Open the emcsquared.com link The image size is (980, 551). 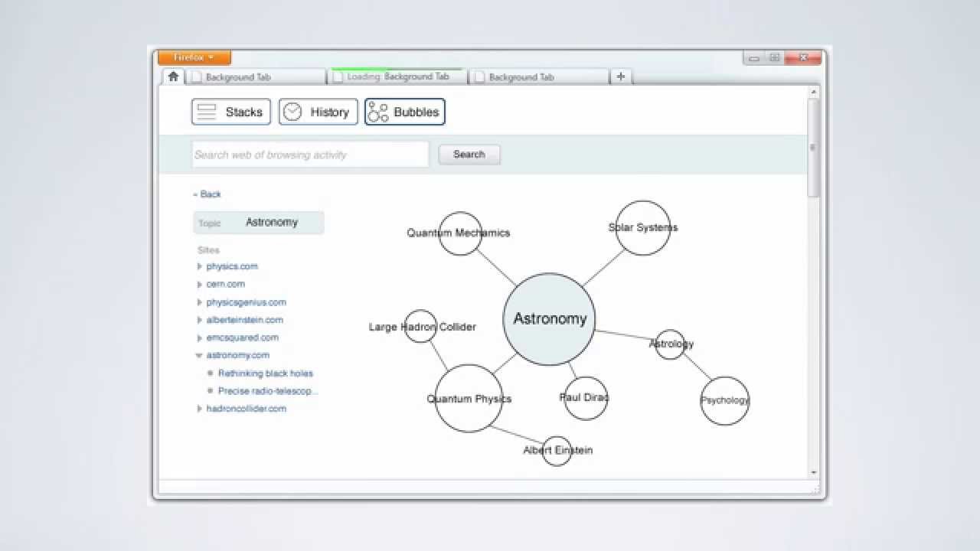tap(243, 337)
